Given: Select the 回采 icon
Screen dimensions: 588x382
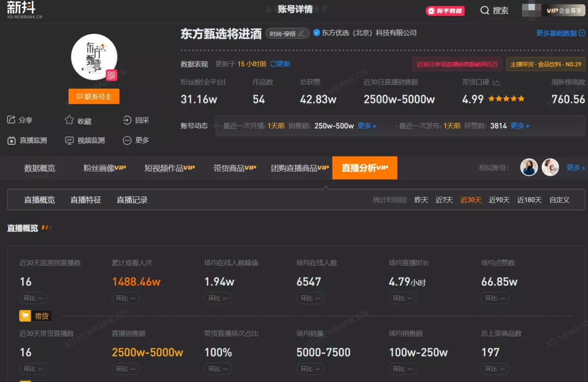Looking at the screenshot, I should click(x=126, y=120).
